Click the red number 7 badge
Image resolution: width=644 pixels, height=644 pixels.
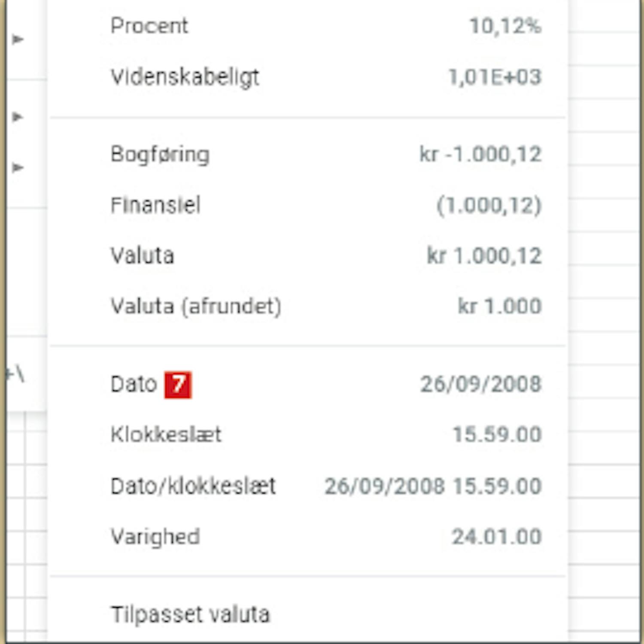pos(178,385)
